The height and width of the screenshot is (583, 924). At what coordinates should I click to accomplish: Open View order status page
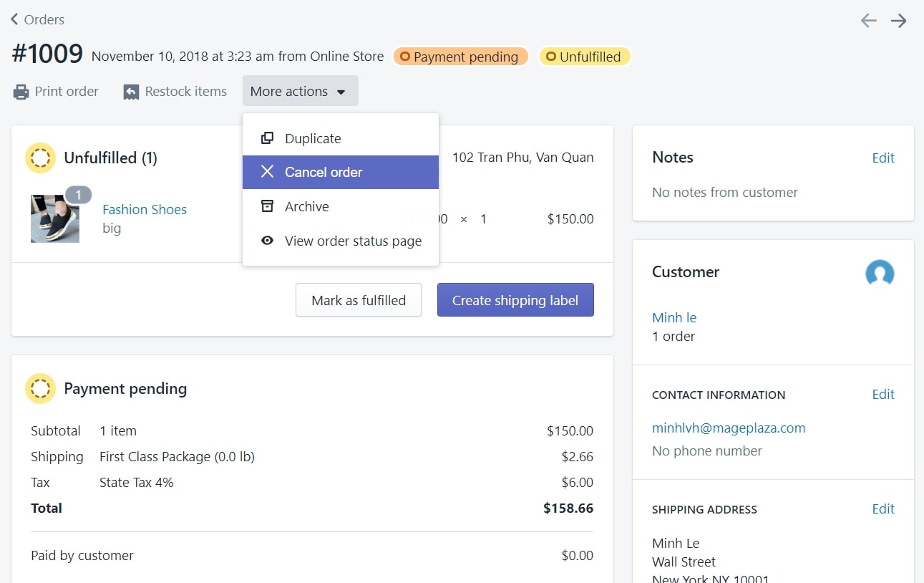tap(353, 241)
